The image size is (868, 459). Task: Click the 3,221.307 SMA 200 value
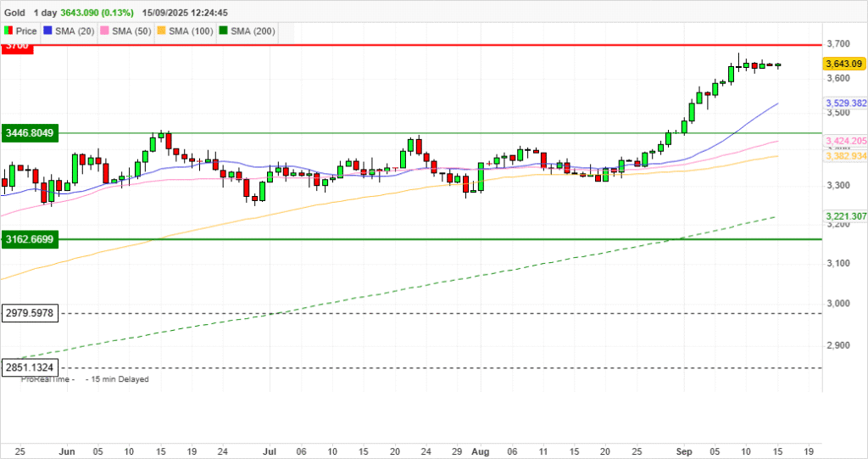(x=845, y=216)
